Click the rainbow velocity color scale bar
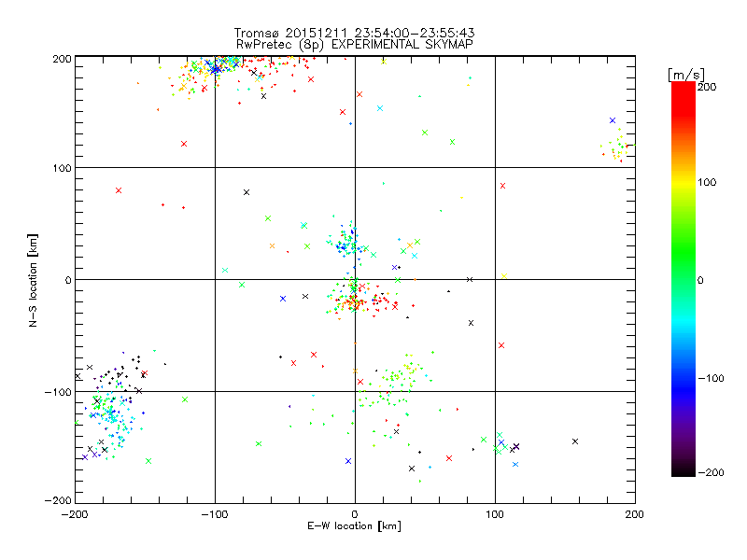The image size is (747, 560). tap(684, 278)
